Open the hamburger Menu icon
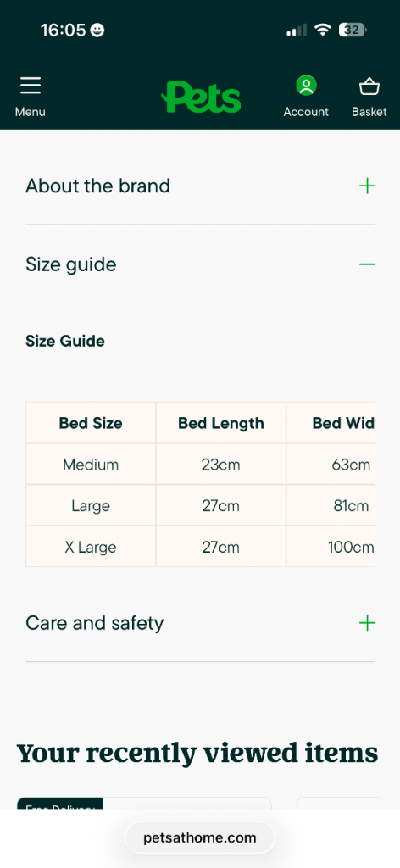400x868 pixels. (x=31, y=86)
